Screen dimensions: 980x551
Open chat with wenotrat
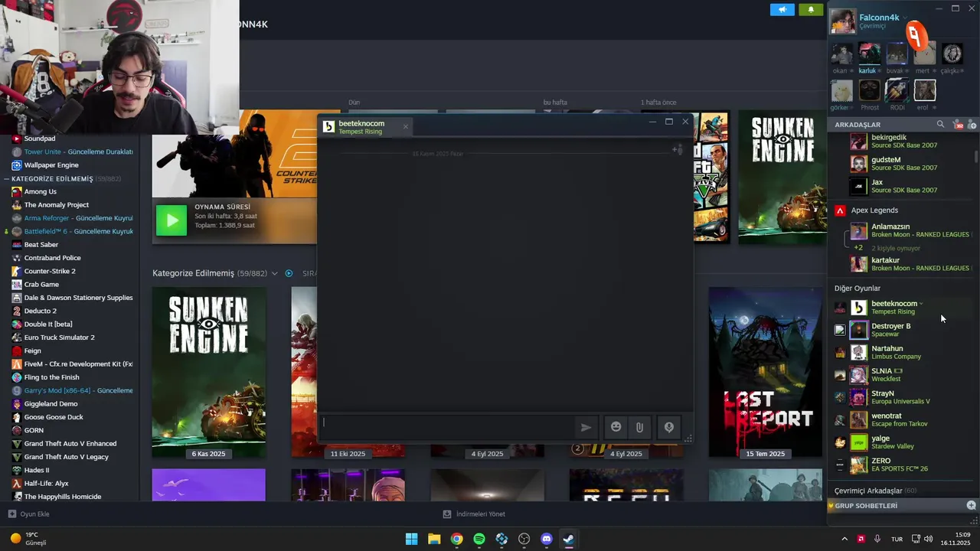[x=903, y=419]
